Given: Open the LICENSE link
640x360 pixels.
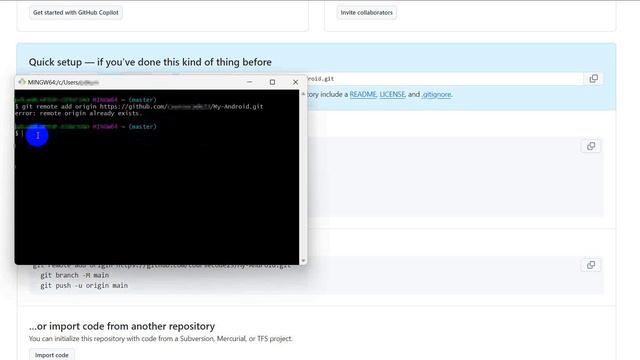Looking at the screenshot, I should point(392,94).
